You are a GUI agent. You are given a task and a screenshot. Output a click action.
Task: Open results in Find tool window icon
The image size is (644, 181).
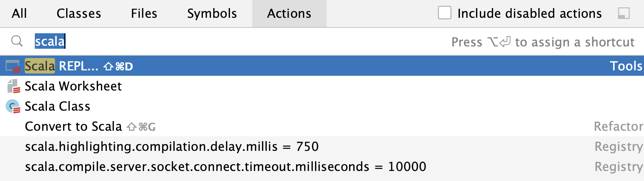[624, 14]
